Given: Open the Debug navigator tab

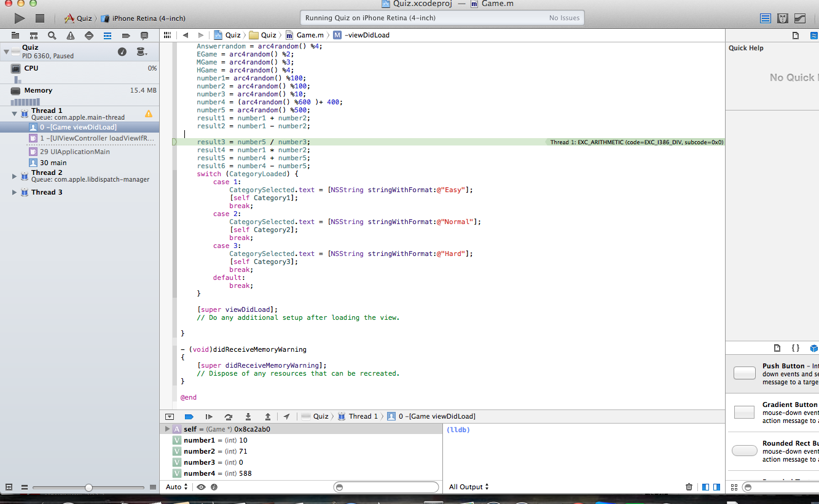Looking at the screenshot, I should tap(108, 36).
